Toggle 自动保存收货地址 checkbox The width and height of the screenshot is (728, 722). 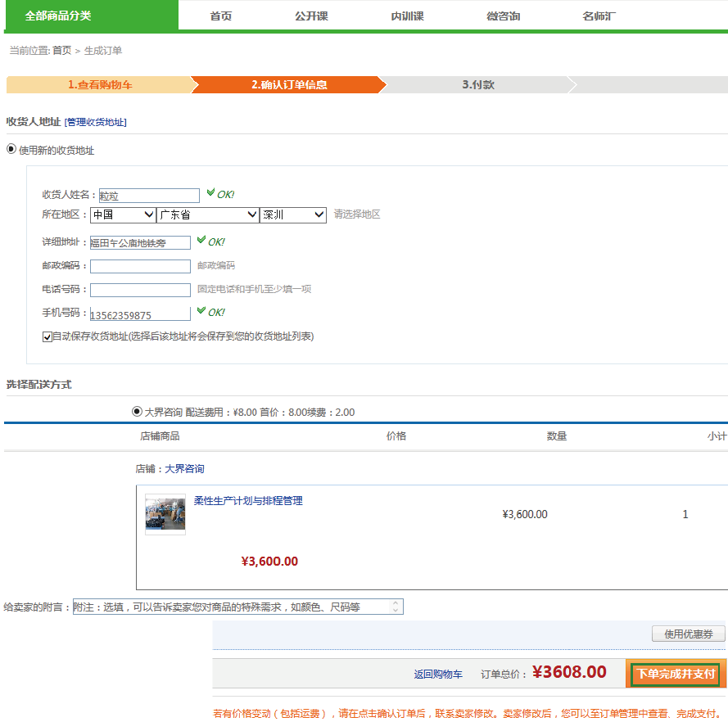point(47,336)
